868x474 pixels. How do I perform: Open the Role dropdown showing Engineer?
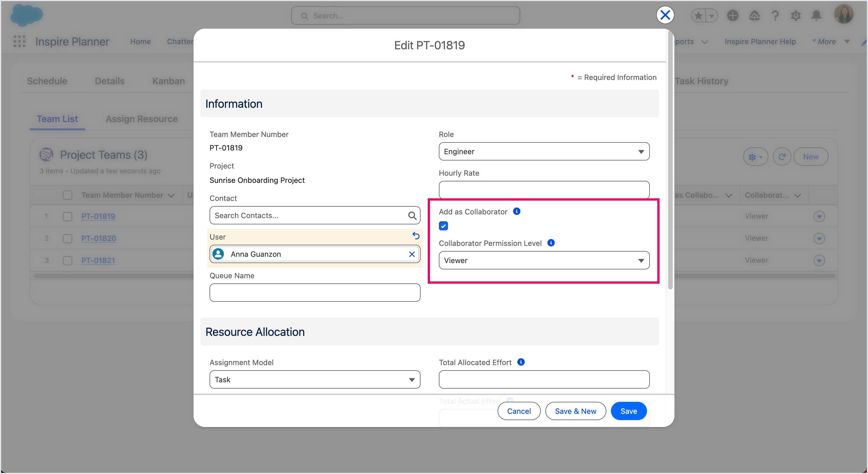pos(544,152)
